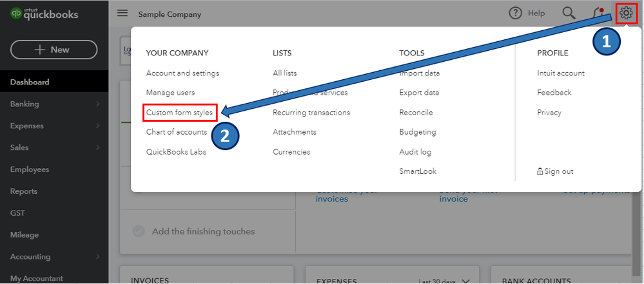Select Audit log under Tools
This screenshot has height=284, width=644.
click(x=415, y=152)
